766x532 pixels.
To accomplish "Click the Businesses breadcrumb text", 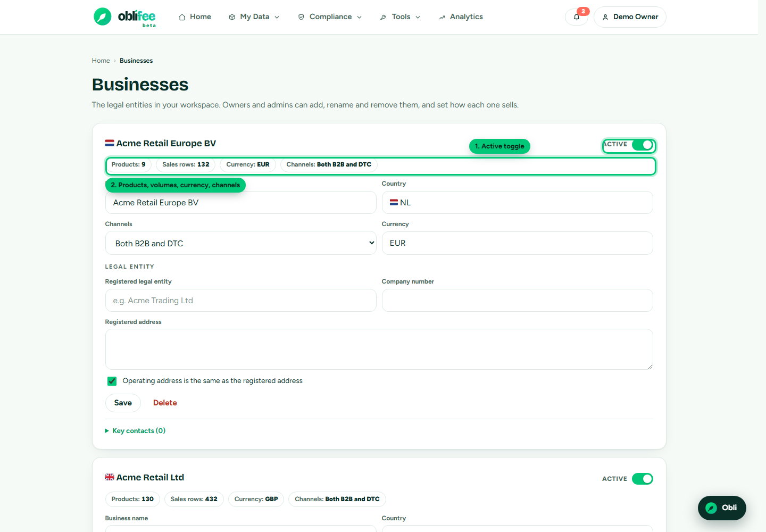I will tap(136, 61).
